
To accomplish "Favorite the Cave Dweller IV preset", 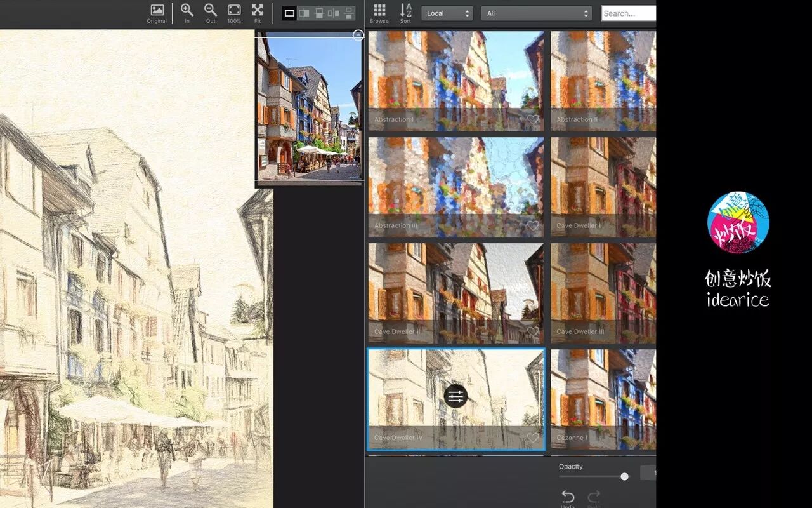I will click(533, 438).
